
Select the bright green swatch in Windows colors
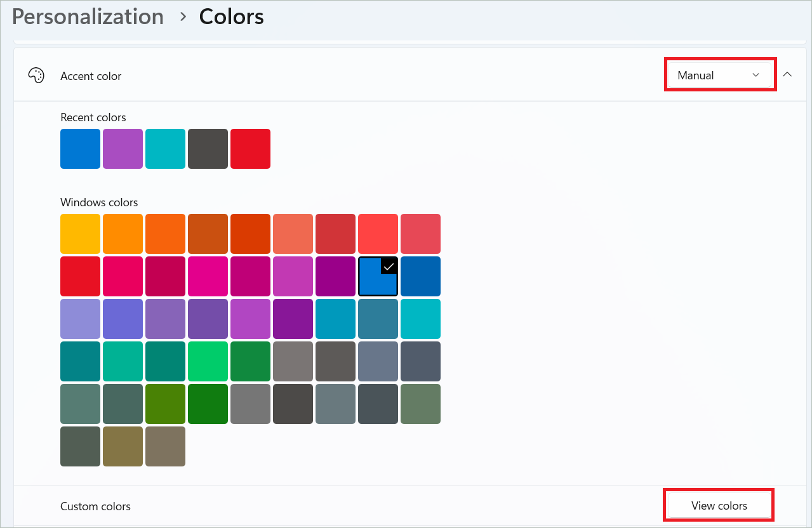(208, 361)
